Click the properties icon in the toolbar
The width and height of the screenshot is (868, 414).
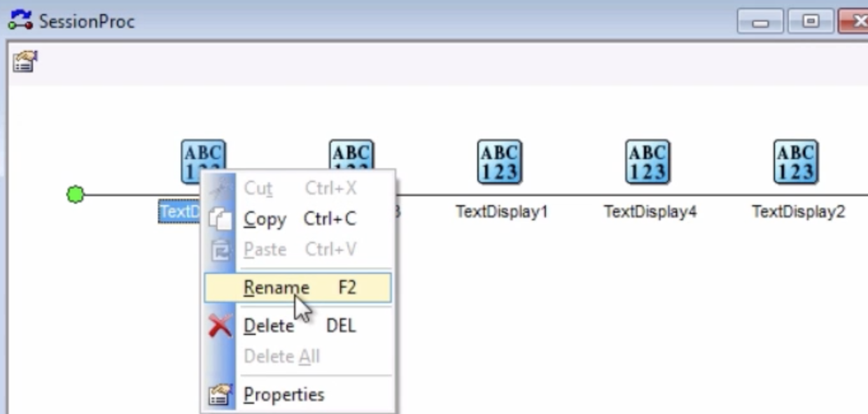pyautogui.click(x=25, y=62)
